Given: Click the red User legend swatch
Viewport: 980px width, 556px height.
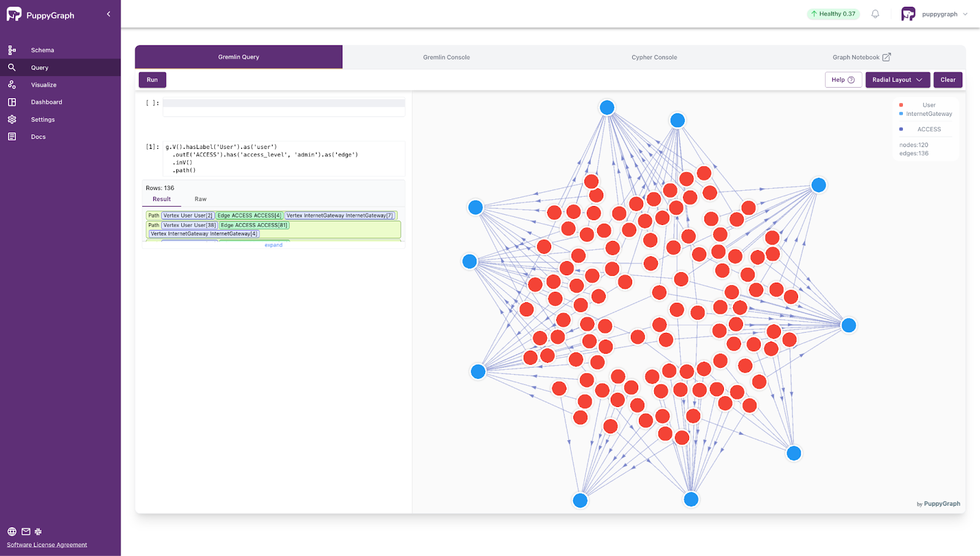Looking at the screenshot, I should click(901, 105).
